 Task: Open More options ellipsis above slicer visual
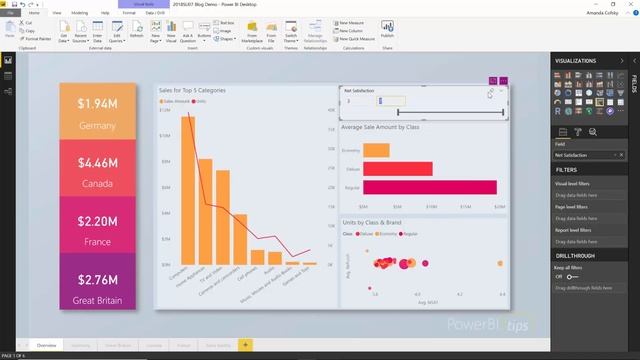[504, 81]
